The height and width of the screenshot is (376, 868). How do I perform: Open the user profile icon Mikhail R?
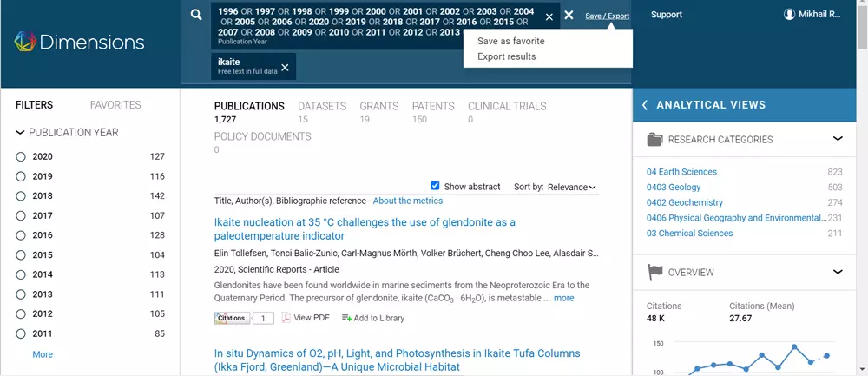pos(789,15)
